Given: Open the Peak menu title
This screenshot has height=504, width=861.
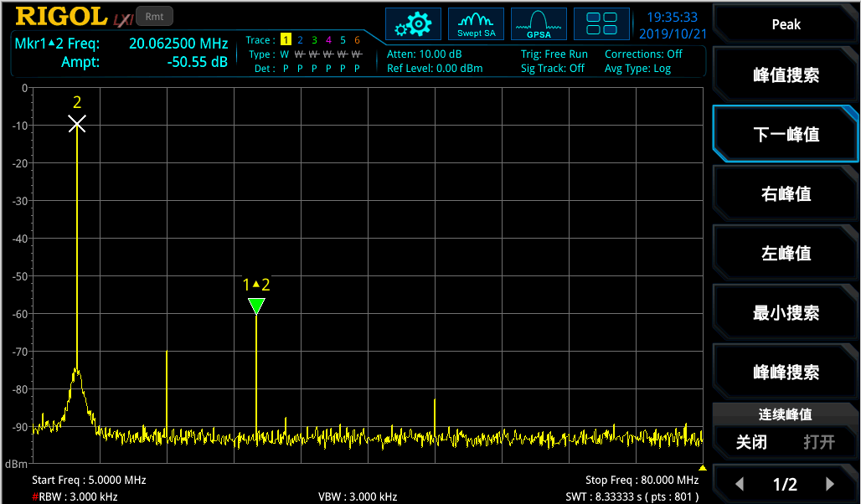Looking at the screenshot, I should [x=786, y=24].
